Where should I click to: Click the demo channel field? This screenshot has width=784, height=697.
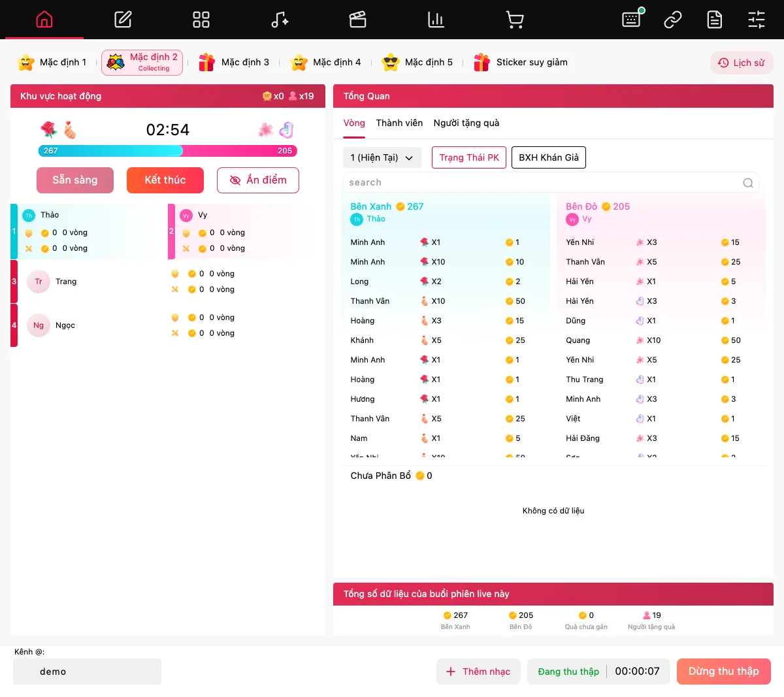pos(87,672)
